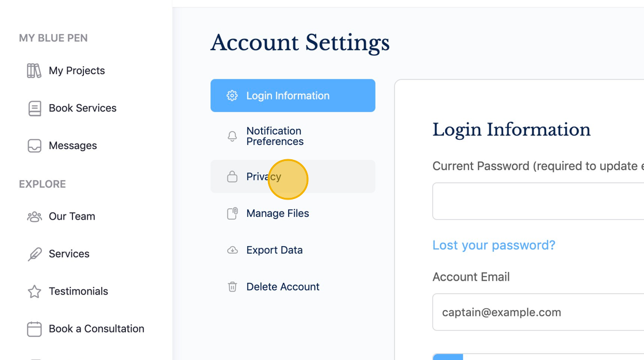Image resolution: width=644 pixels, height=360 pixels.
Task: Switch to Notification Preferences tab
Action: click(x=275, y=136)
